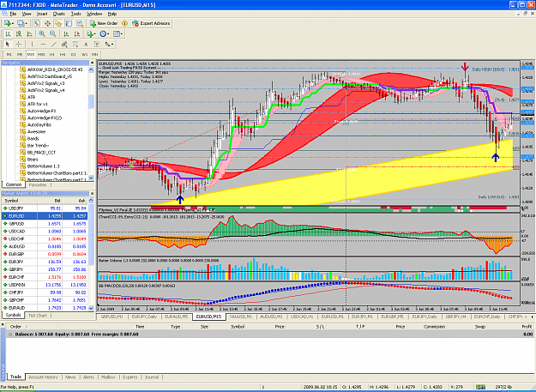Select the trendline drawing tool
The image size is (536, 392).
pyautogui.click(x=54, y=44)
